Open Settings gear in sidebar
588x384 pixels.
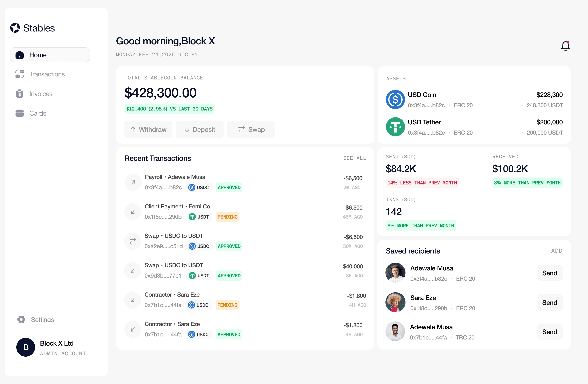click(21, 319)
